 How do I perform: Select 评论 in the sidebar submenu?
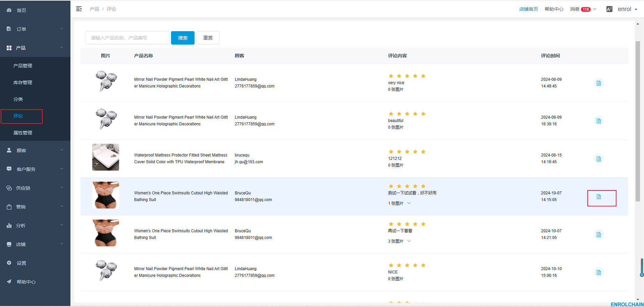click(x=18, y=116)
